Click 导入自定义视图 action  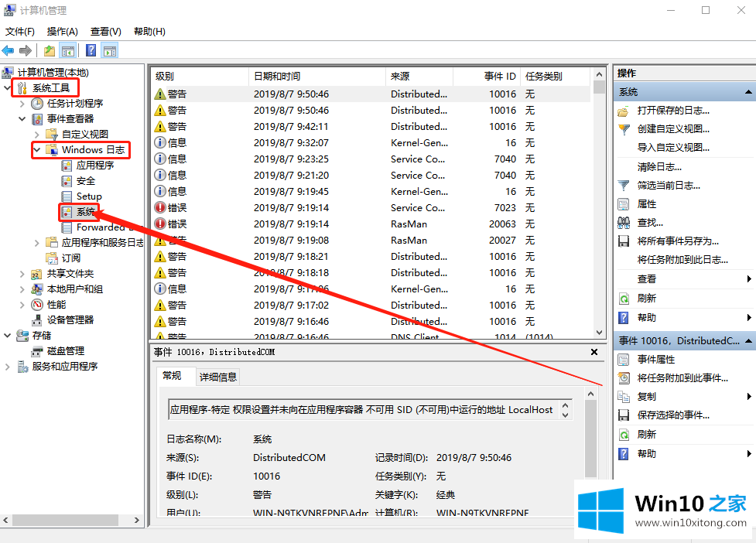[673, 148]
